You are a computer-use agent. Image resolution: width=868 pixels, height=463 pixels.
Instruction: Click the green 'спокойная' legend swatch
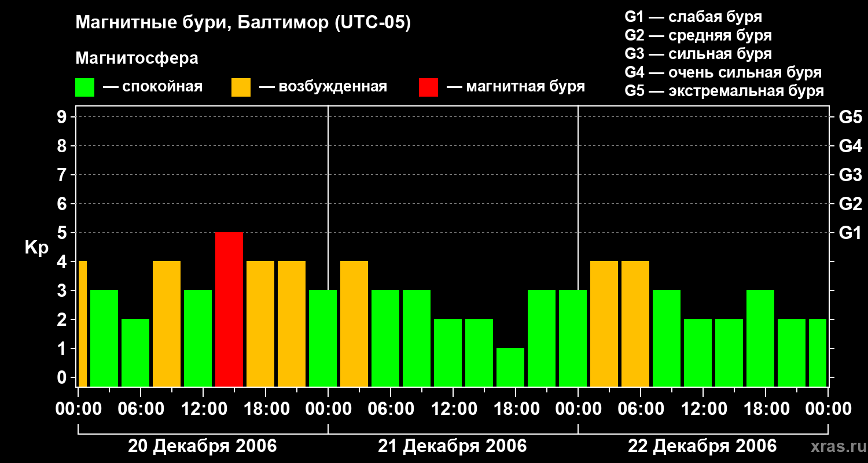point(84,87)
